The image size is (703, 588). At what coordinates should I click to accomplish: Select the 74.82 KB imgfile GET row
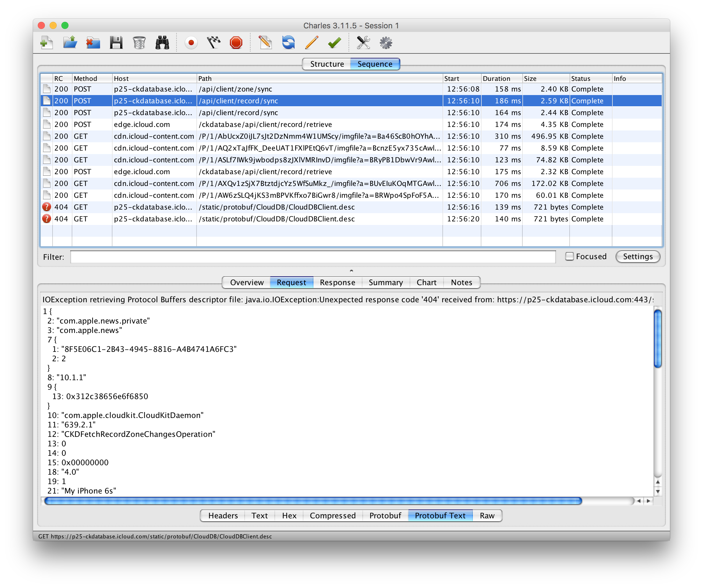pyautogui.click(x=351, y=160)
